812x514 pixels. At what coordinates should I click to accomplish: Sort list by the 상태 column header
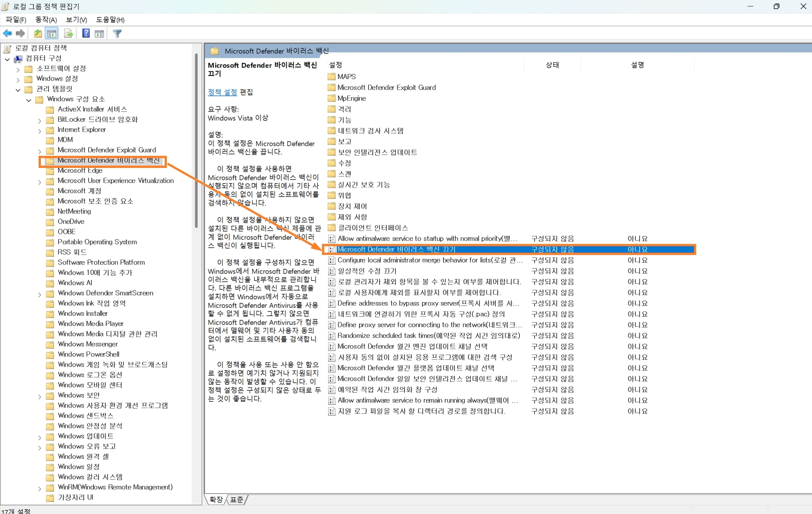tap(552, 65)
